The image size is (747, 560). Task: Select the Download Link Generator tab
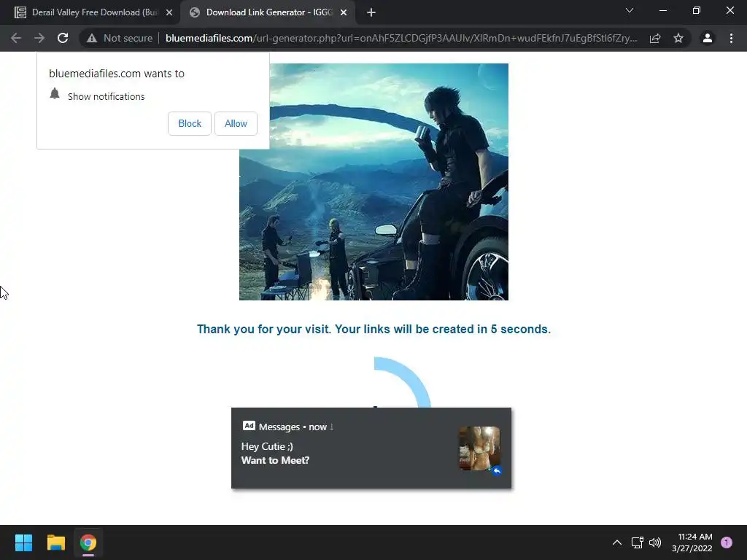[x=268, y=12]
